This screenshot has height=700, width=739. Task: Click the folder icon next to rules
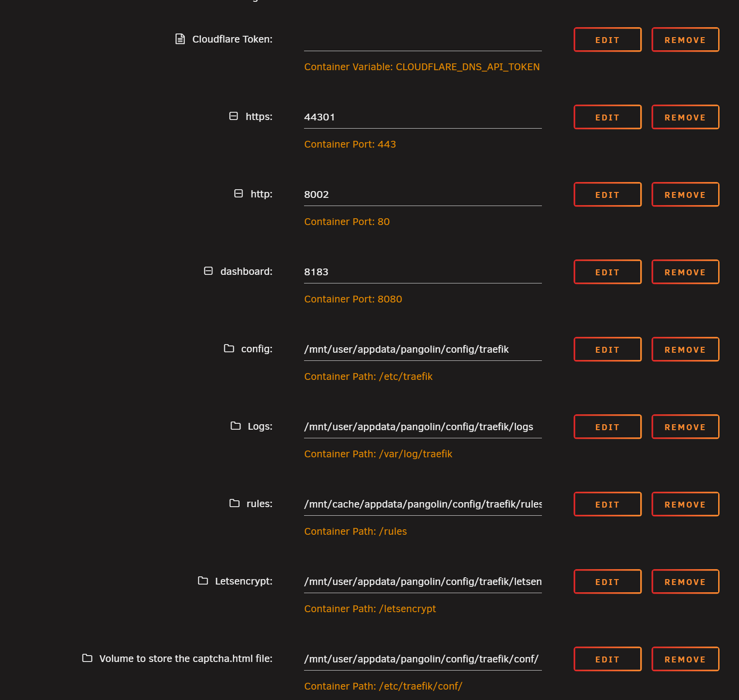click(x=234, y=503)
